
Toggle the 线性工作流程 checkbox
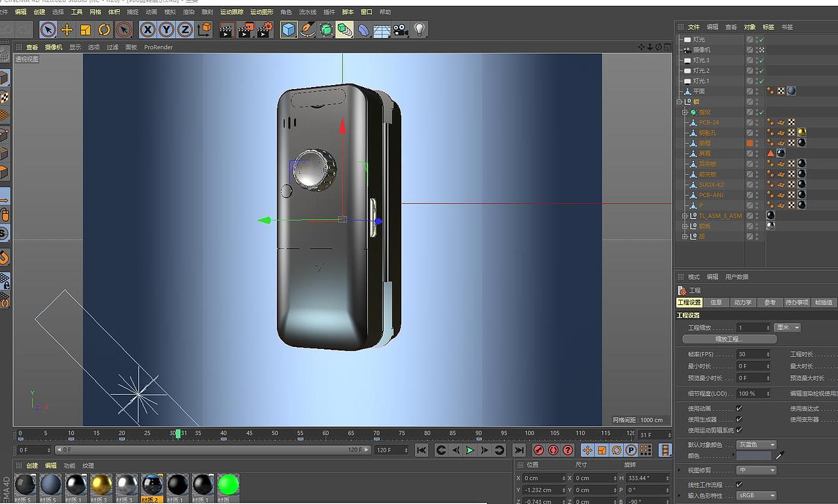tap(739, 484)
